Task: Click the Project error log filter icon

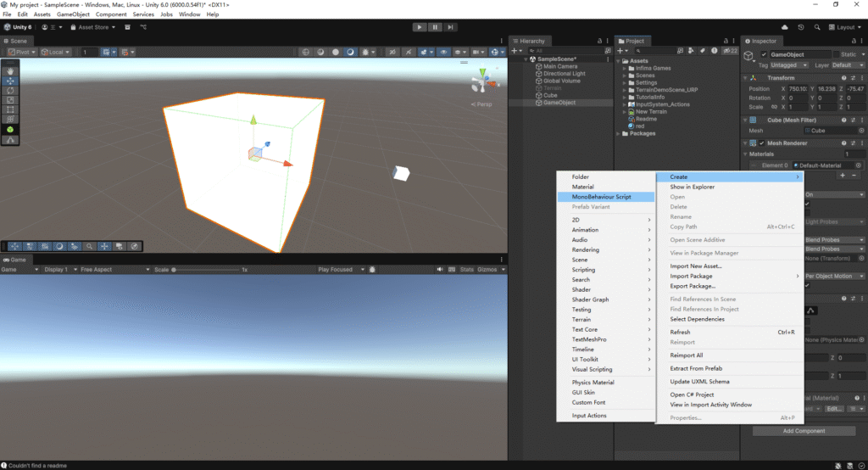Action: pyautogui.click(x=714, y=51)
